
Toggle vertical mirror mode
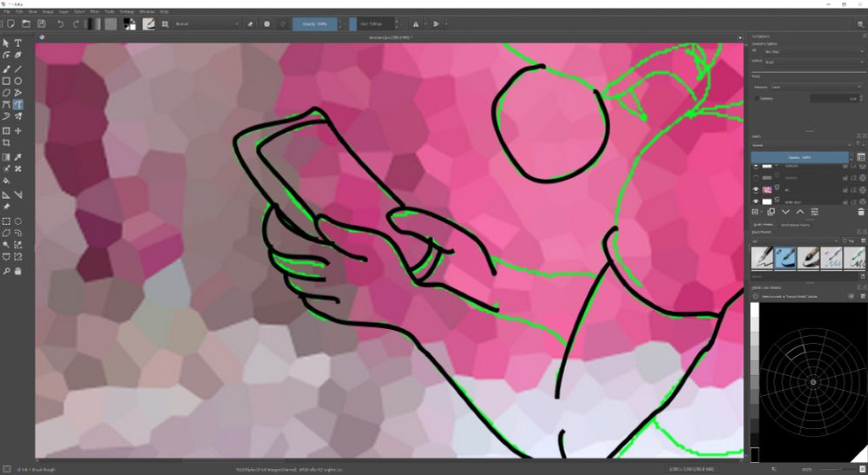pos(437,23)
